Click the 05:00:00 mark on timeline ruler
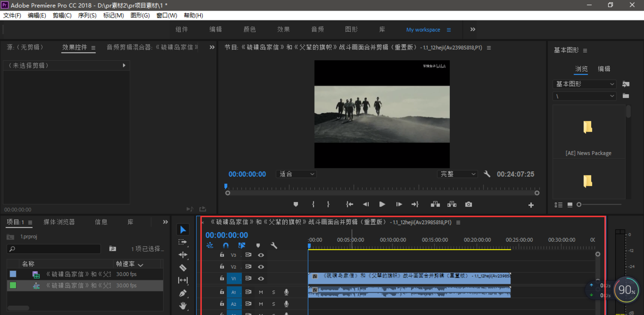This screenshot has width=644, height=315. tap(351, 240)
